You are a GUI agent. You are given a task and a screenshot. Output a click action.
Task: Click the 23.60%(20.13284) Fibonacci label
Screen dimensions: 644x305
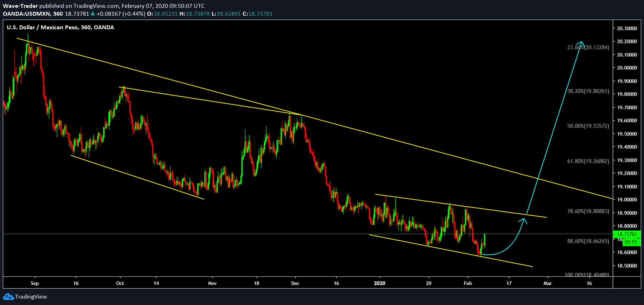coord(588,47)
